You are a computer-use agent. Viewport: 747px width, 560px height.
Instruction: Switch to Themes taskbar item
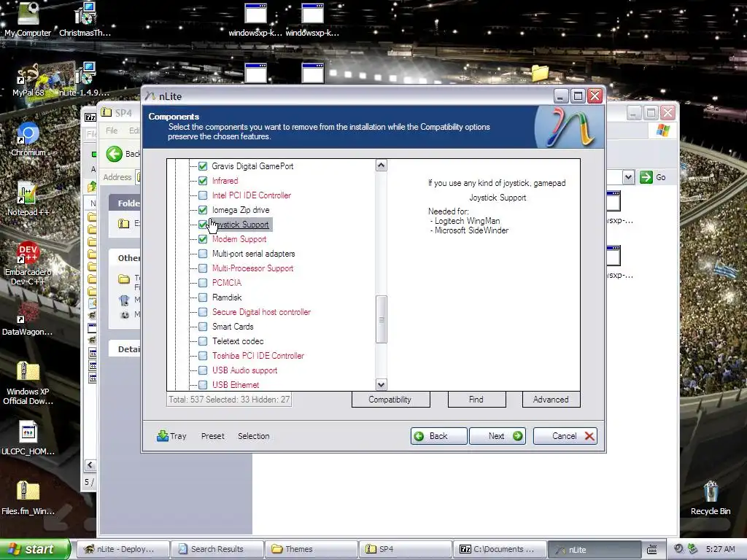(311, 549)
